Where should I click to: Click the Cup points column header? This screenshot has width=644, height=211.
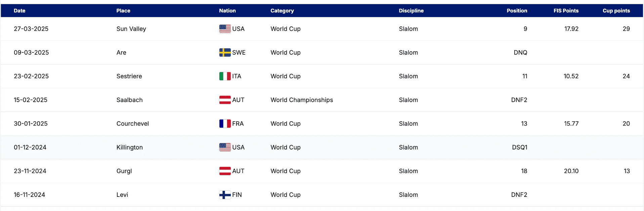coord(616,11)
